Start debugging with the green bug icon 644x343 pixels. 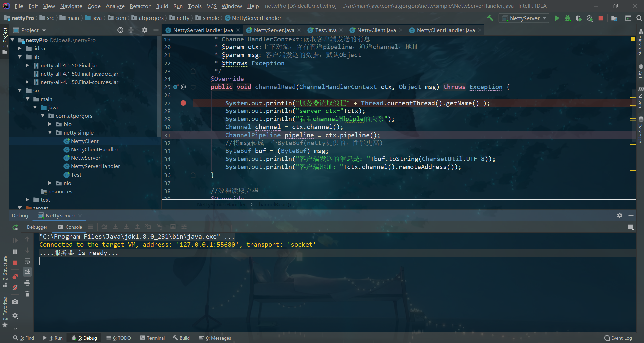(568, 18)
